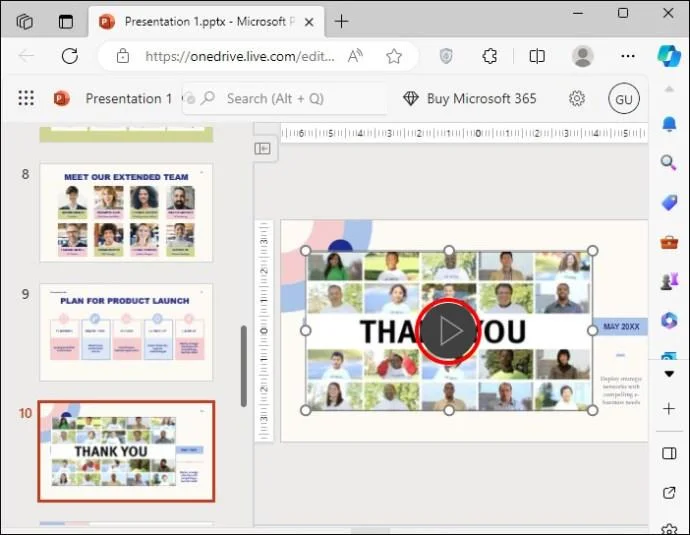Click Buy Microsoft 365 link
Viewport: 690px width, 535px height.
point(469,99)
